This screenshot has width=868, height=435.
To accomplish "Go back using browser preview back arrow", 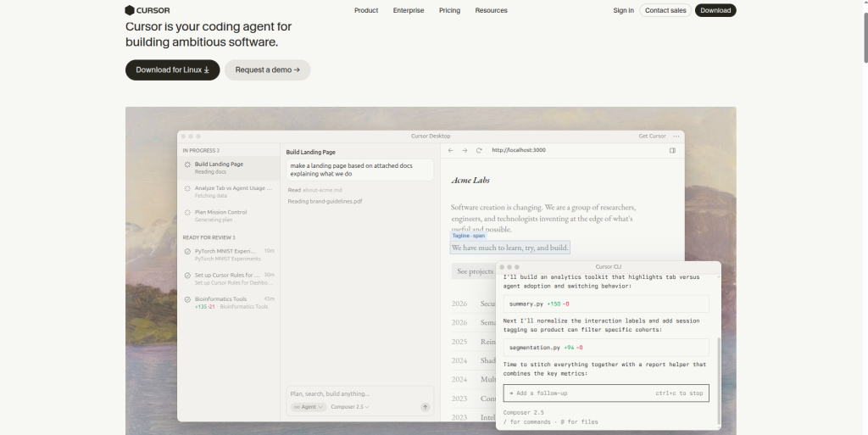I will click(x=451, y=151).
